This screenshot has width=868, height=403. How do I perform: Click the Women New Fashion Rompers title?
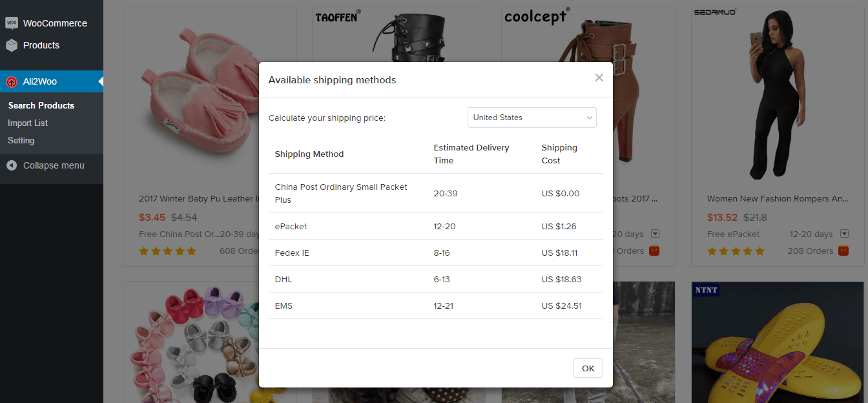click(x=777, y=199)
